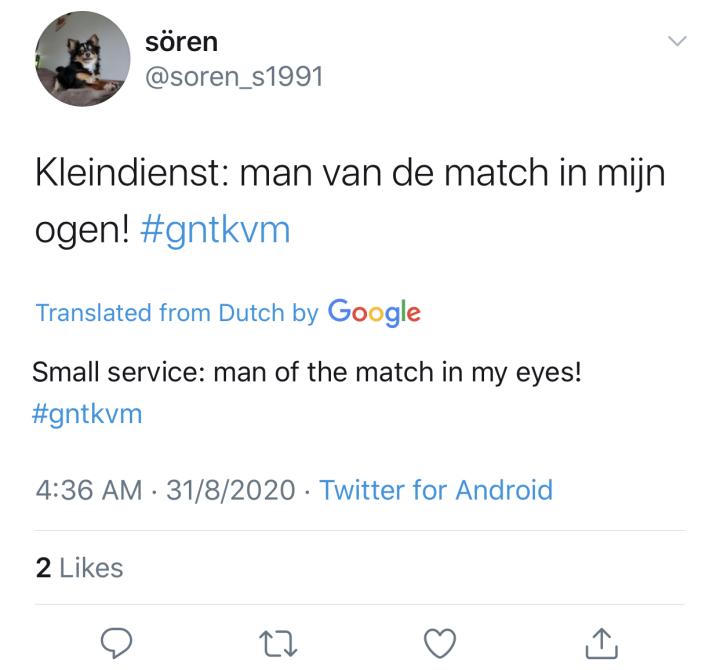The width and height of the screenshot is (720, 670).
Task: Click the reply speech bubble icon
Action: coord(116,641)
